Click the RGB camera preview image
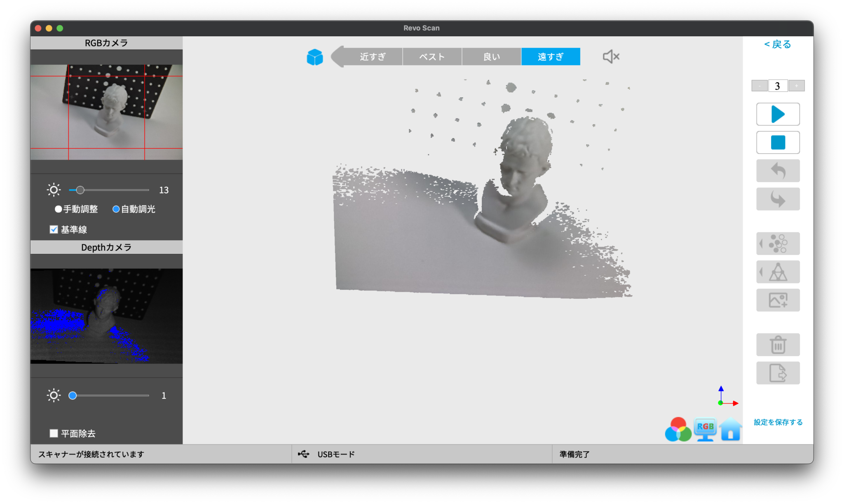This screenshot has width=844, height=504. (106, 112)
